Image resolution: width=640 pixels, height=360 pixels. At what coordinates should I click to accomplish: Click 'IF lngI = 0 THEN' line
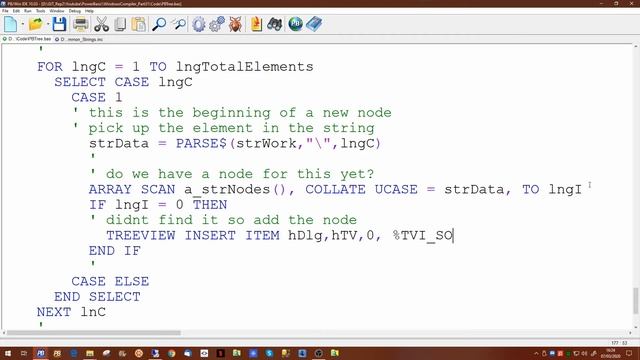[158, 204]
